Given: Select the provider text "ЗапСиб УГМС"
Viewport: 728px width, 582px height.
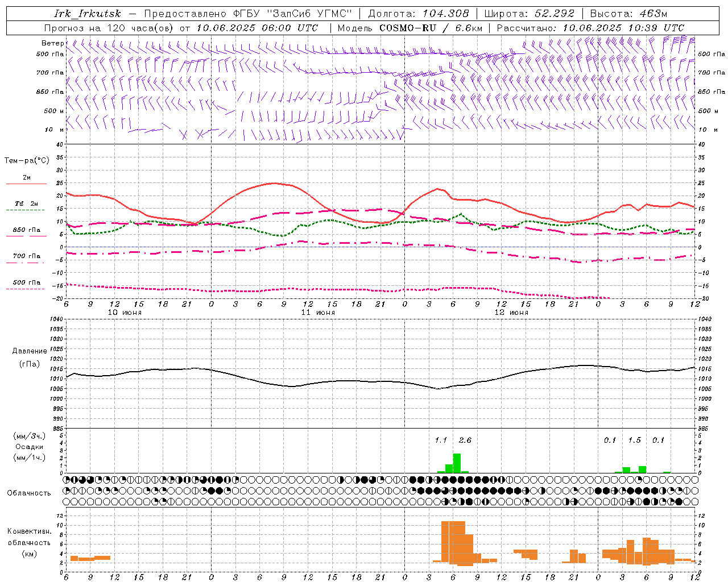Looking at the screenshot, I should [x=310, y=14].
